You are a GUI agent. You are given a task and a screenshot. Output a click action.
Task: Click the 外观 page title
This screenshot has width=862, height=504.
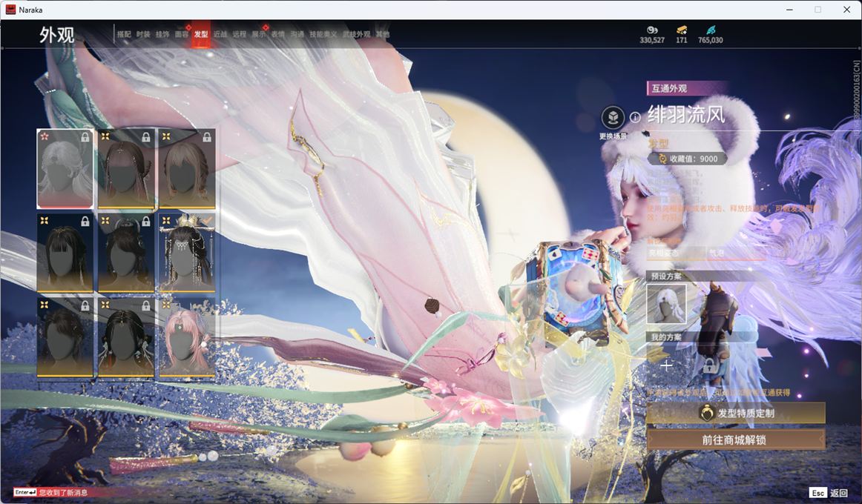click(x=56, y=35)
